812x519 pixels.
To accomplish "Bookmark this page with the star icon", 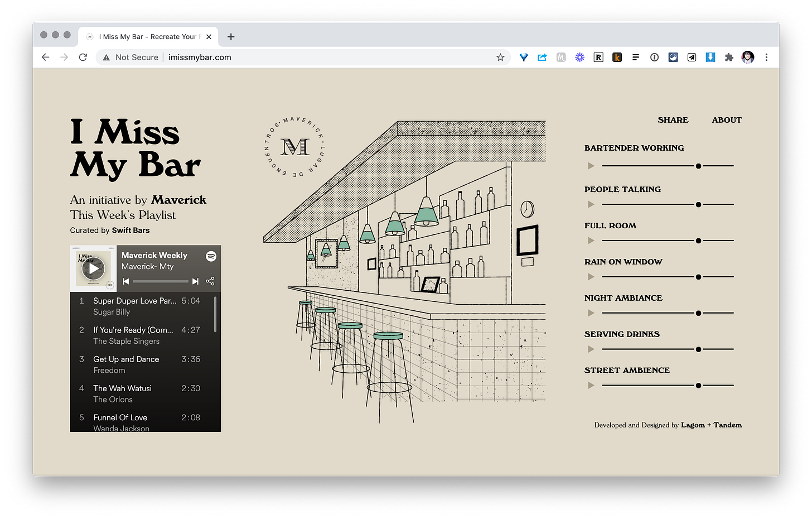I will pos(500,57).
